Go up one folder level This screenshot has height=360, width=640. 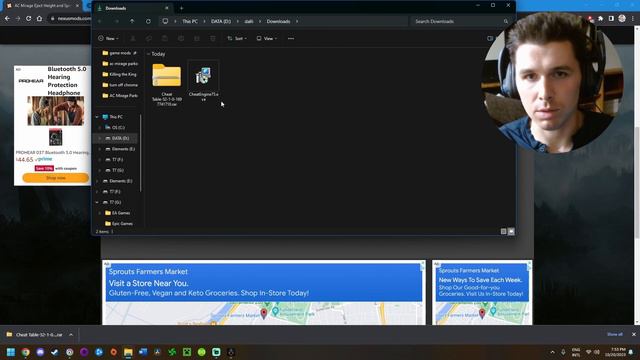(x=132, y=21)
